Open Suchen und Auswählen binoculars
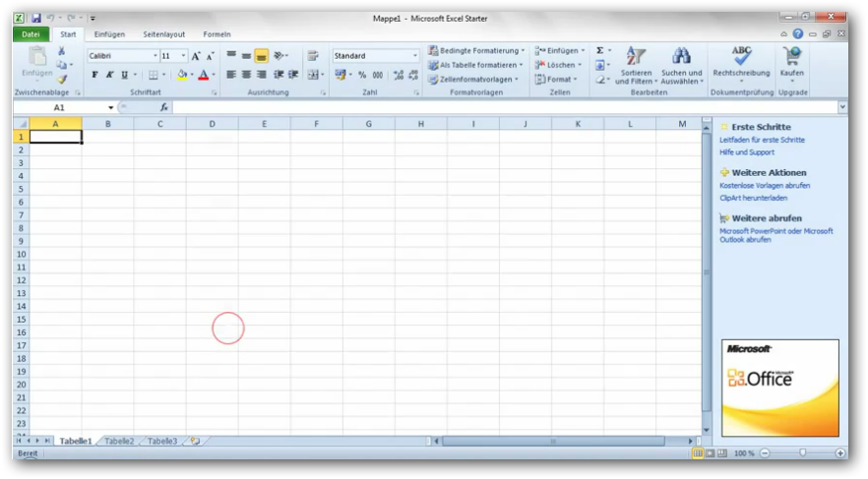Viewport: 868px width, 479px height. [x=681, y=65]
